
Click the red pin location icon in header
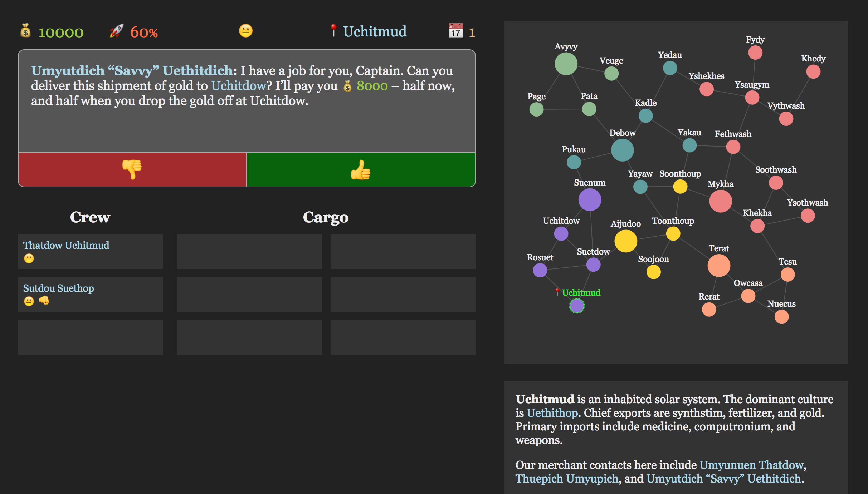pyautogui.click(x=333, y=31)
